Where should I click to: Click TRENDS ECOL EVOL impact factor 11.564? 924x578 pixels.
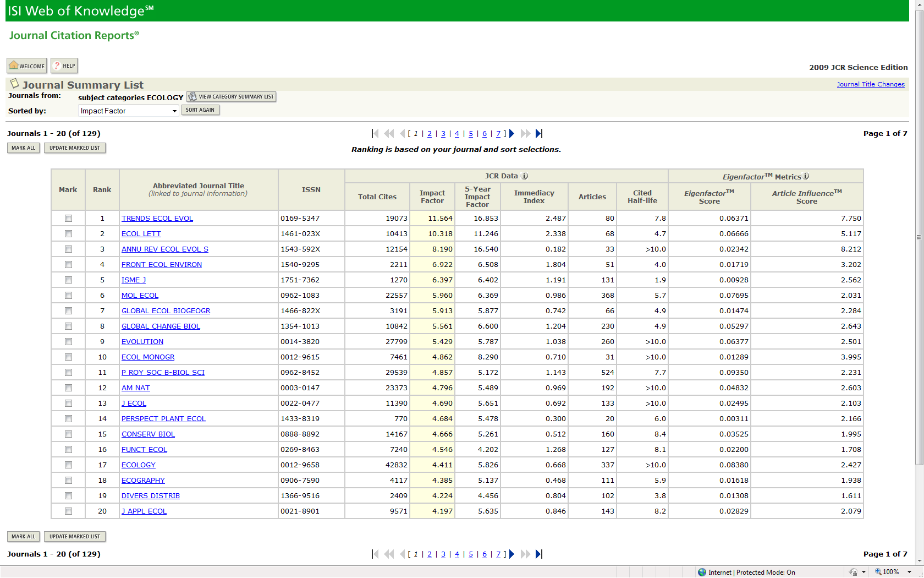[441, 219]
